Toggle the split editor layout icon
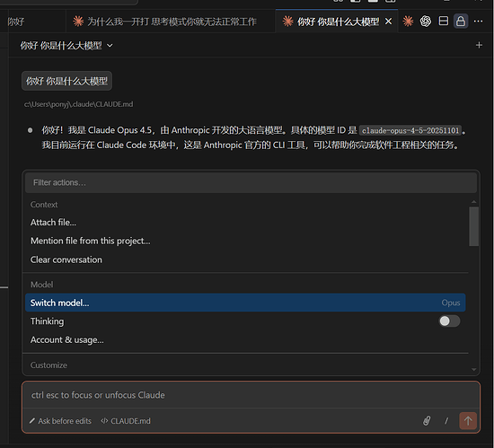Screen dimensions: 494x448 444,21
